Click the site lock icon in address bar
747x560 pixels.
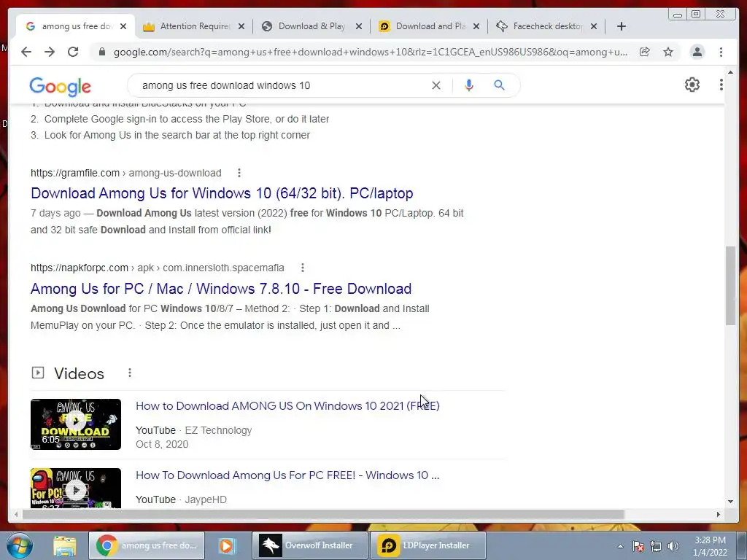click(101, 52)
